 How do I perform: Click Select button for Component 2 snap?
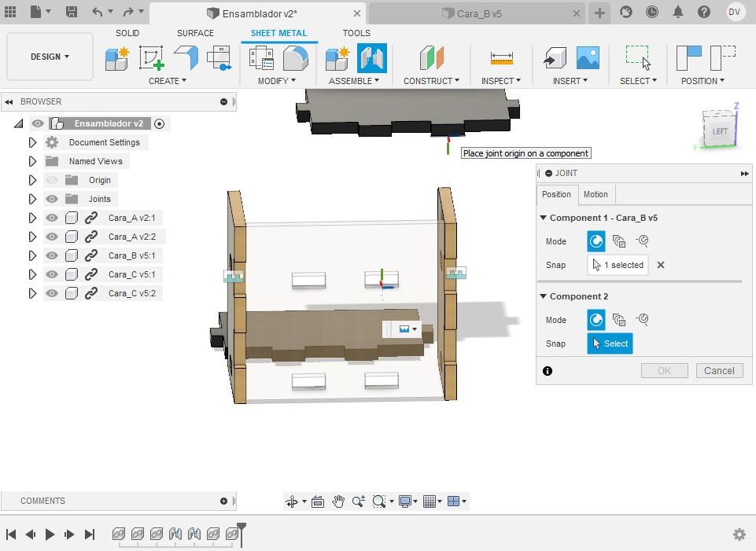(x=610, y=344)
